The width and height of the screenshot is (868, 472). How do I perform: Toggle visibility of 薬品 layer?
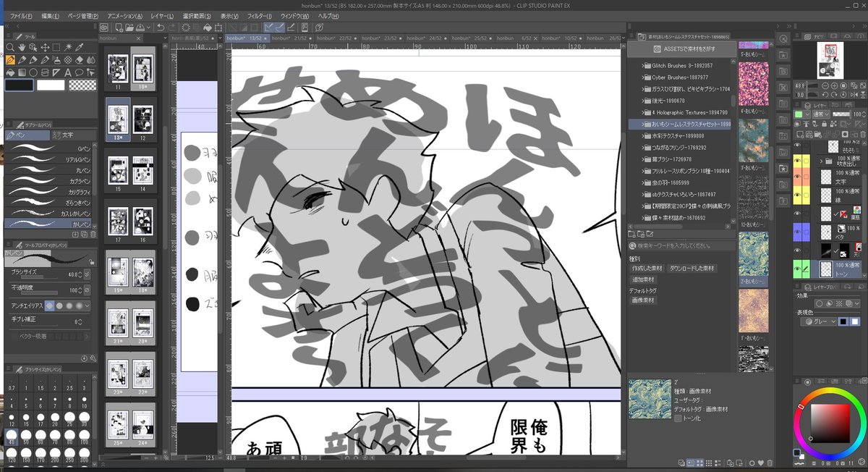[x=798, y=214]
